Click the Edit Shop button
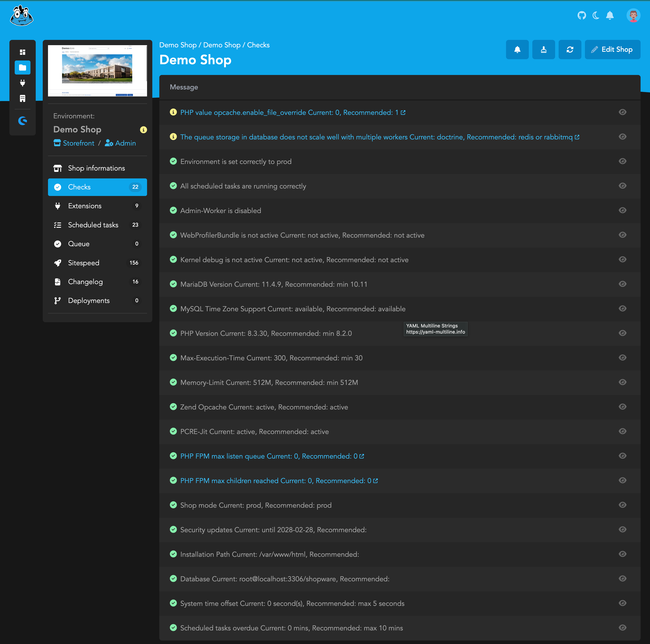Viewport: 650px width, 644px height. (612, 50)
